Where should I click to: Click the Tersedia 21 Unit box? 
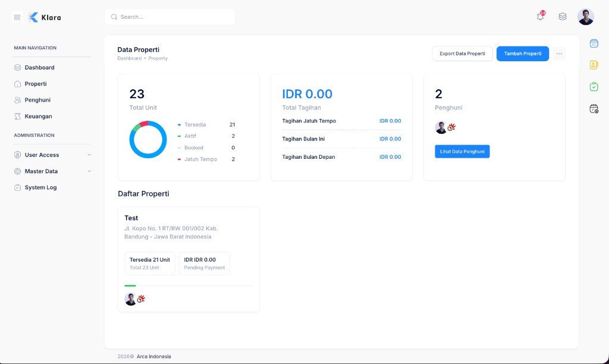pos(149,263)
